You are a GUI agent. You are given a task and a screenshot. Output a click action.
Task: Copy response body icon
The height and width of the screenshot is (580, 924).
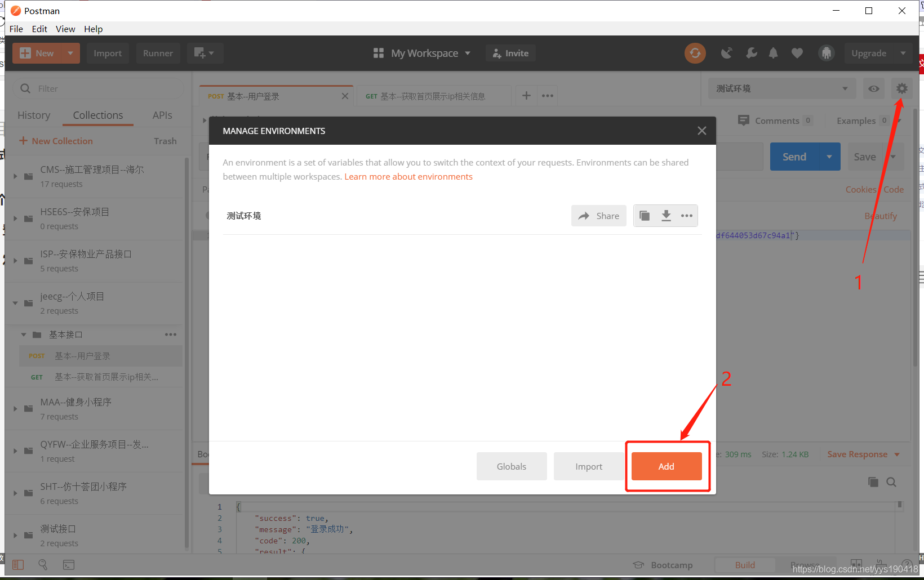point(873,482)
